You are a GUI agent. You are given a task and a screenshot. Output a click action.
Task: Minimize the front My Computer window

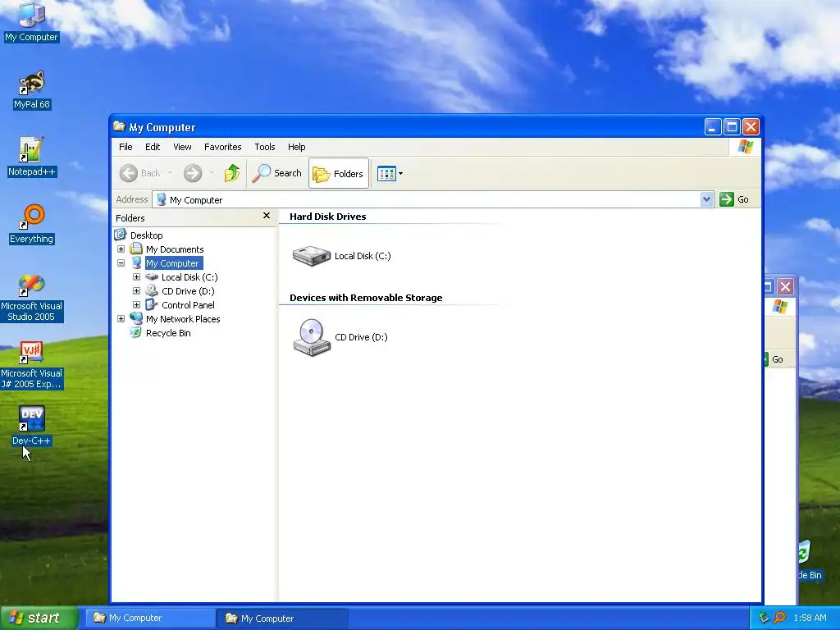[713, 127]
